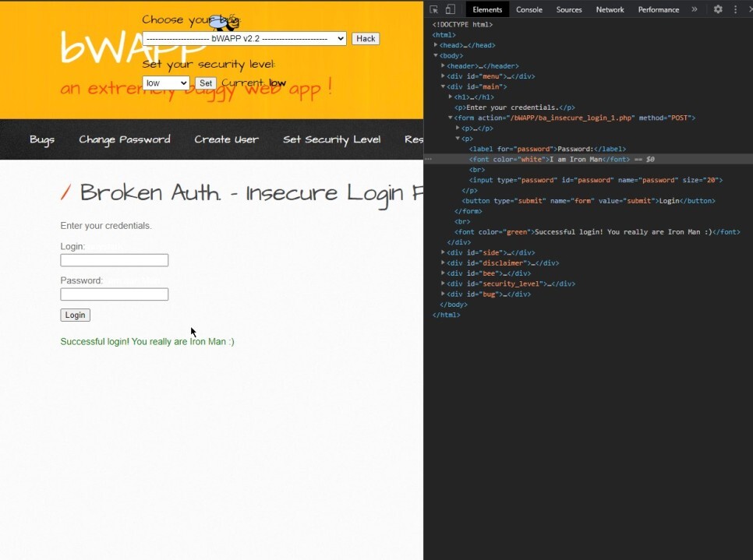Click the Set security level button
Screen dimensions: 753x560
[x=206, y=83]
